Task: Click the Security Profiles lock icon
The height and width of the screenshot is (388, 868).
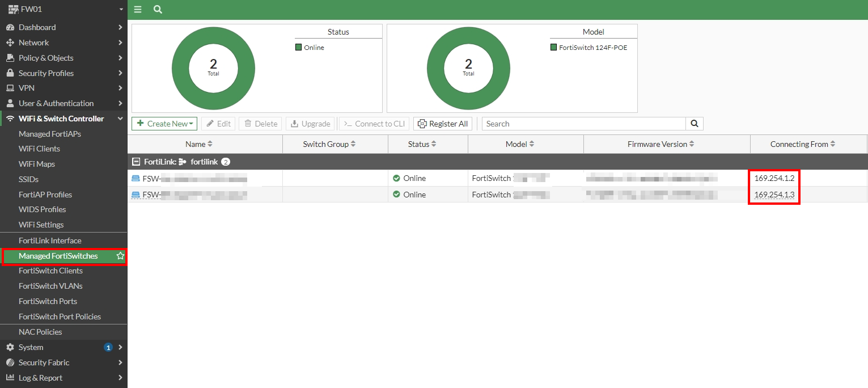Action: coord(10,73)
